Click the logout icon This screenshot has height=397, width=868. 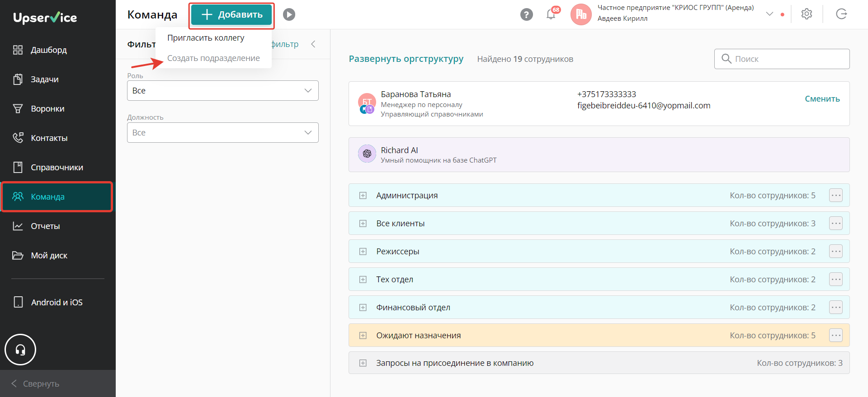[x=841, y=14]
